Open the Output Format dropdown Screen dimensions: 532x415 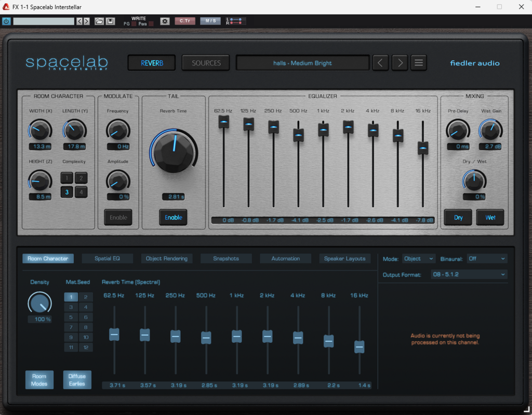point(469,274)
